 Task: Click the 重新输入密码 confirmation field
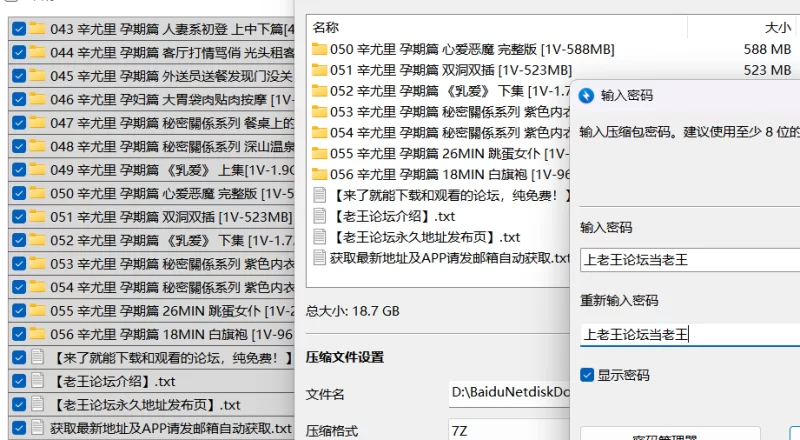(x=690, y=334)
